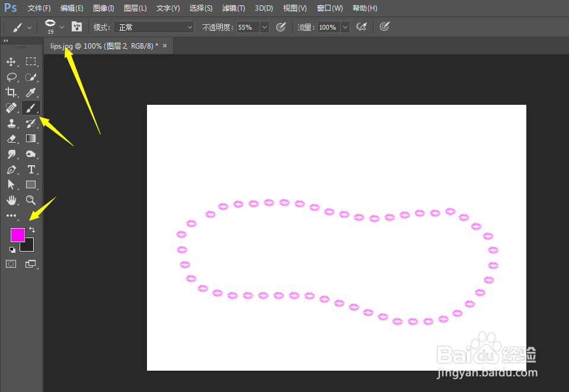
Task: Open the 图层(L) menu
Action: click(135, 8)
